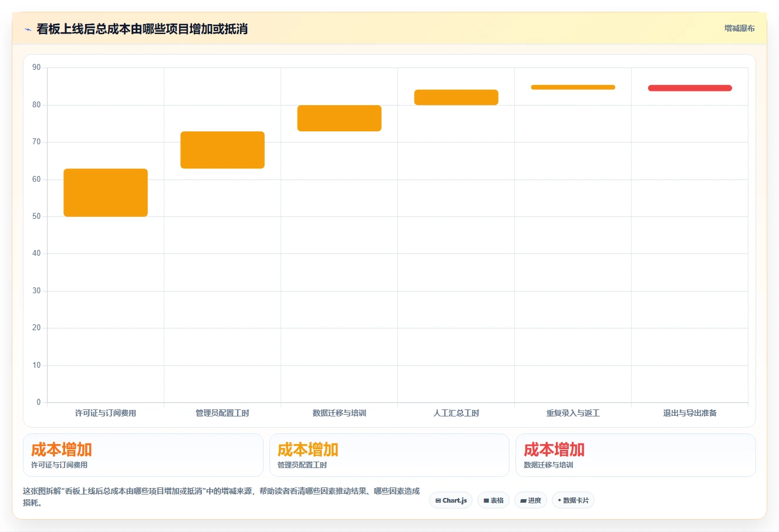This screenshot has width=779, height=532.
Task: Click the 许可证与订阅费用 waterfall bar
Action: click(x=106, y=192)
